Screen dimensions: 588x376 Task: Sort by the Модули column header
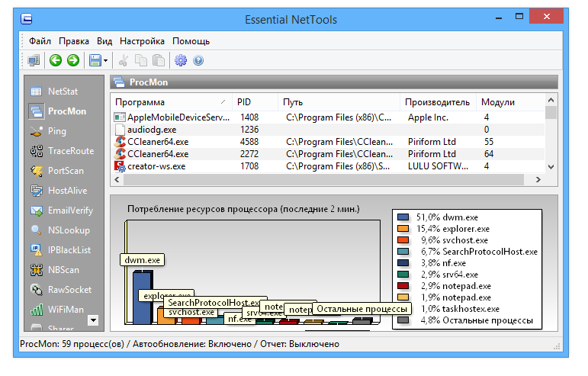click(x=510, y=102)
